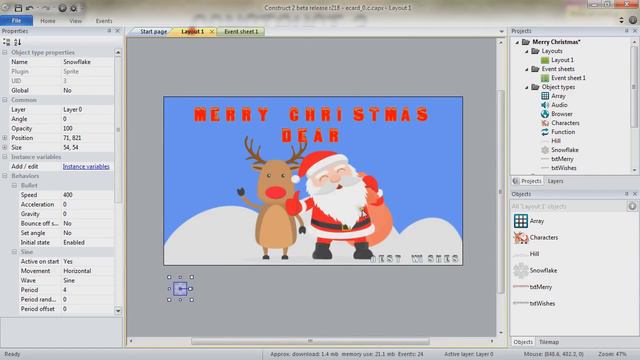Collapse the Sine behavior group
This screenshot has height=360, width=640.
(14, 252)
